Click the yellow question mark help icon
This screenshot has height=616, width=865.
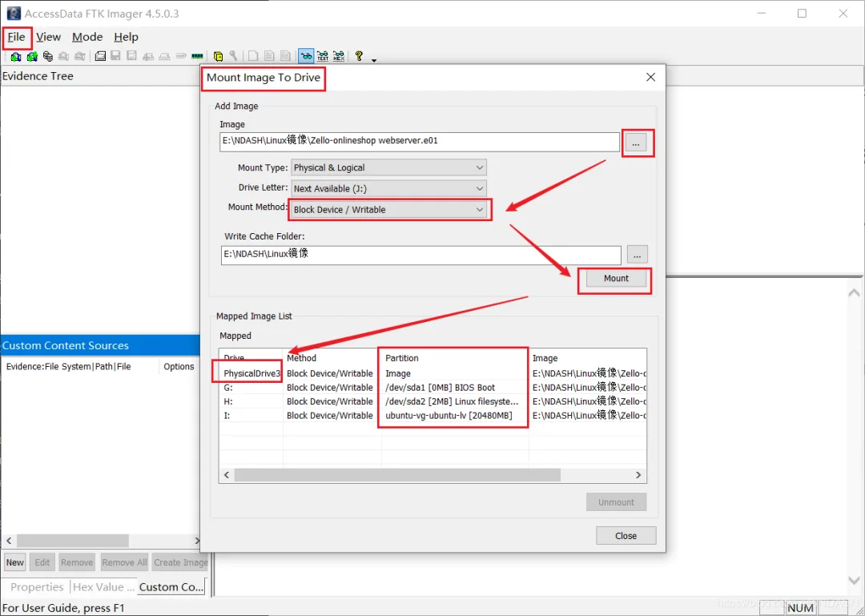pos(359,56)
